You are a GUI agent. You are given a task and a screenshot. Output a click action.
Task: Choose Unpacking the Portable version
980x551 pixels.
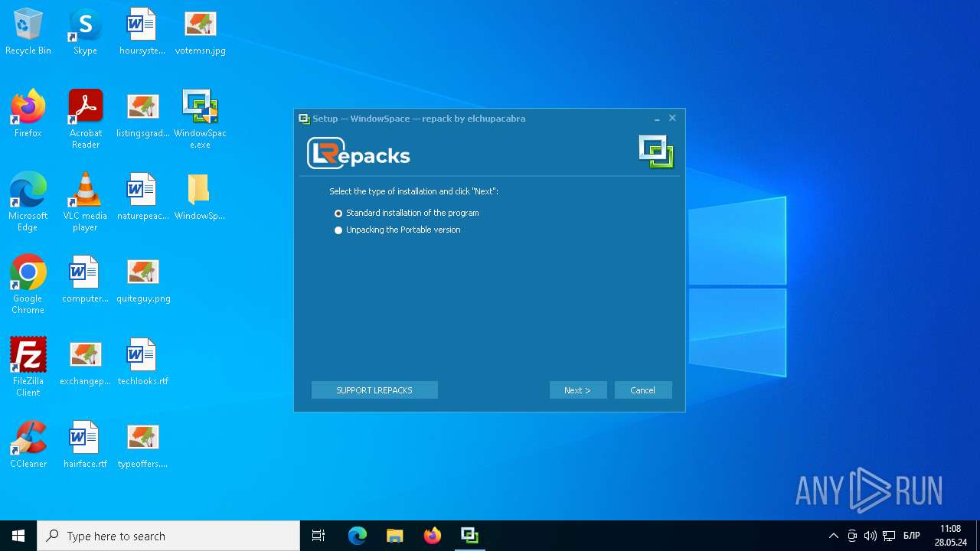pyautogui.click(x=397, y=230)
